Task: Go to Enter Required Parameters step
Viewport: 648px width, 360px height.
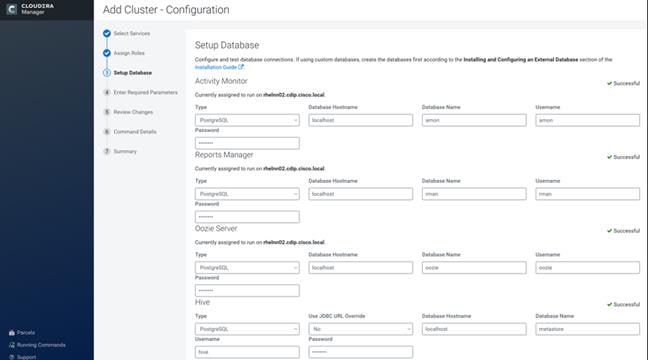Action: [145, 93]
